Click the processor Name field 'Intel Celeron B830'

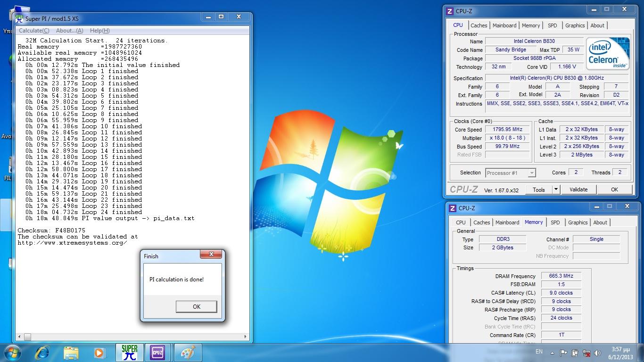click(534, 41)
